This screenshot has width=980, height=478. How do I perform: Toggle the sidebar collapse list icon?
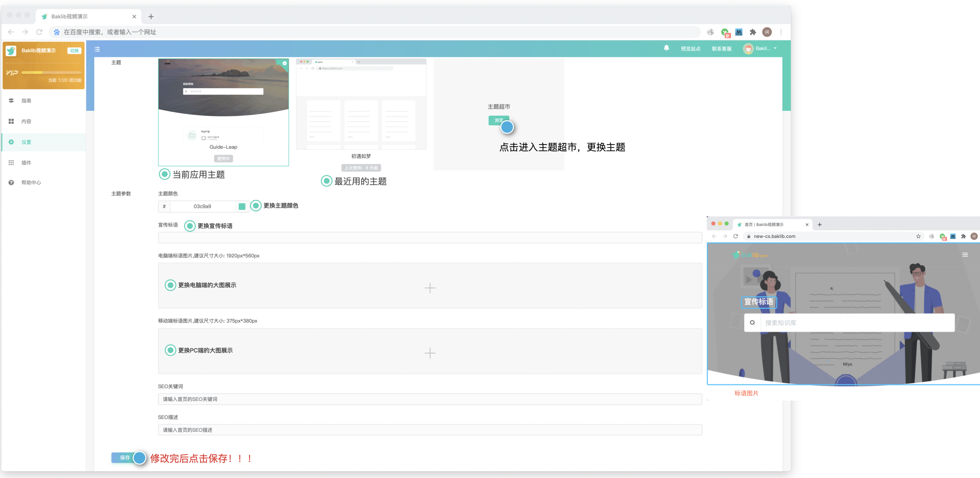click(x=97, y=49)
